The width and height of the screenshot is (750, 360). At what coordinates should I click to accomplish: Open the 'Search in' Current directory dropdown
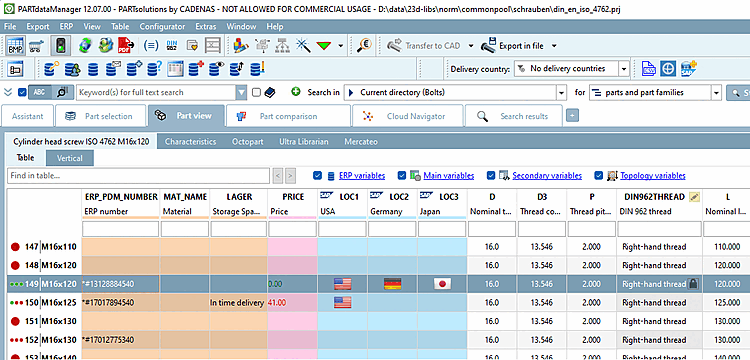561,93
